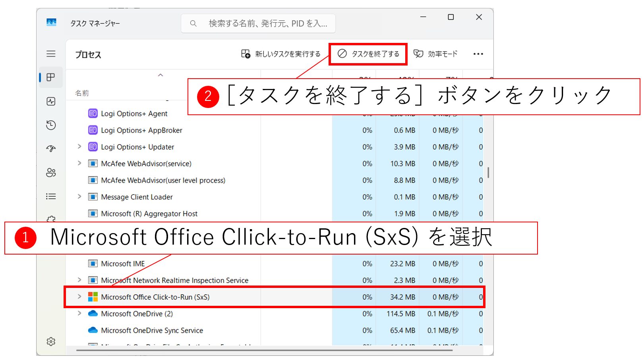Screen dimensions: 644x359
Task: Expand McAfee WebAdvisor(service) group
Action: click(x=79, y=163)
